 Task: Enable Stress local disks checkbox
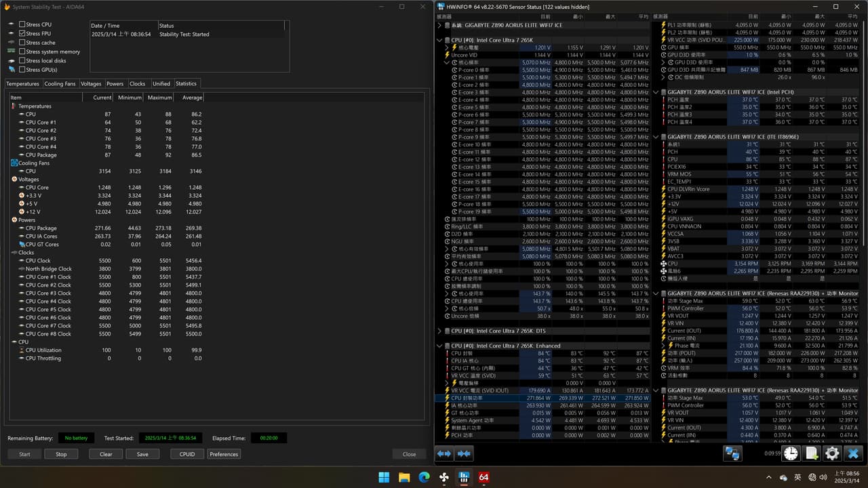tap(22, 60)
